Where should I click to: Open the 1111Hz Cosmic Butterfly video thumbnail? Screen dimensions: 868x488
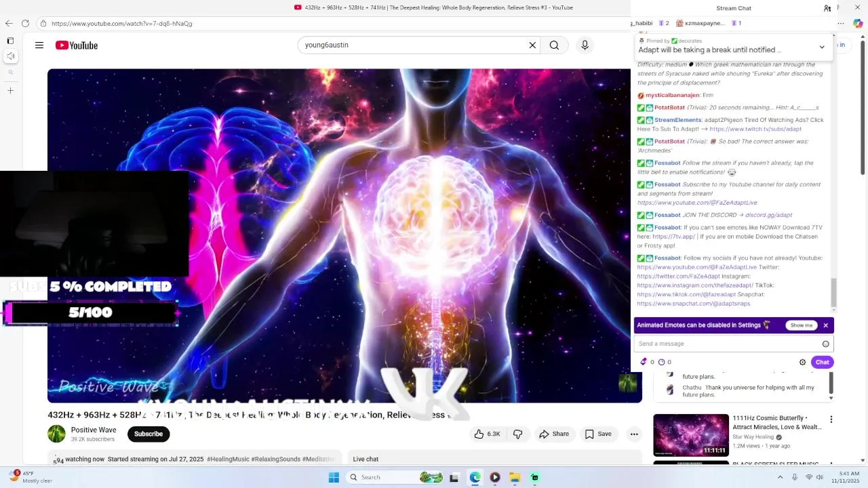[x=691, y=435]
